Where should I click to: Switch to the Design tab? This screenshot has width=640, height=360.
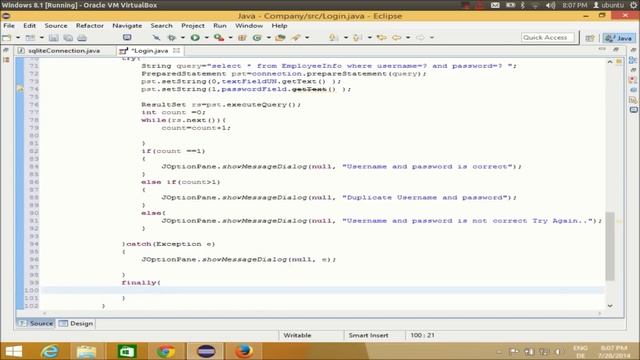[x=76, y=323]
